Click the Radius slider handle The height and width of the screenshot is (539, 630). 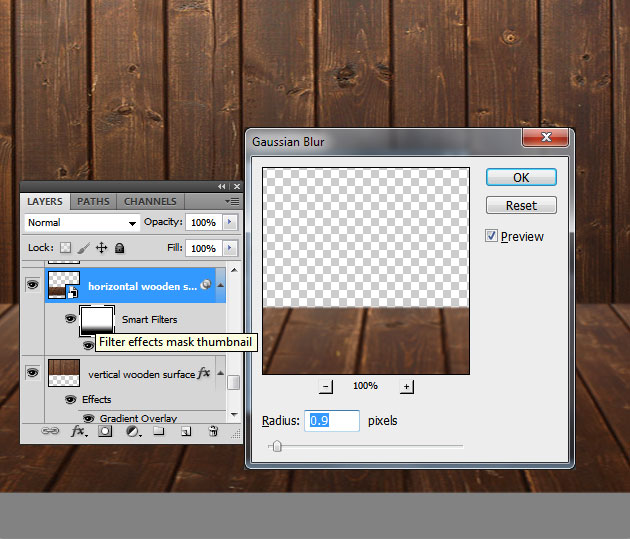pos(277,446)
